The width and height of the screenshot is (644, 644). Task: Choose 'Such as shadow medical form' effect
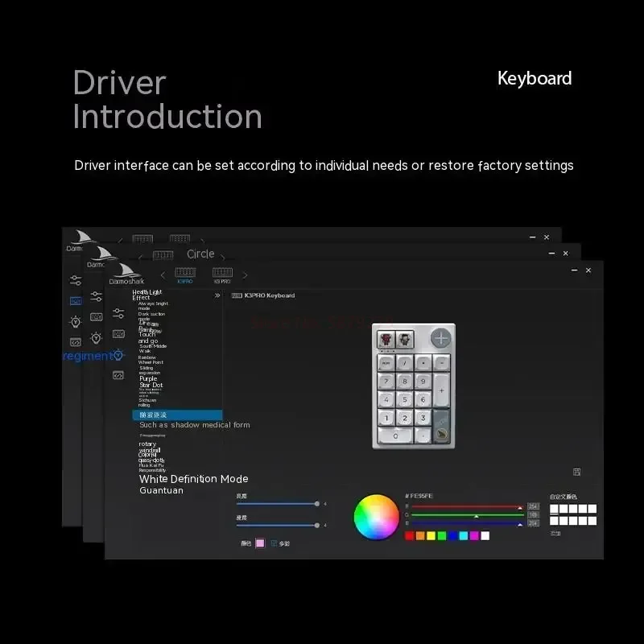coord(195,425)
